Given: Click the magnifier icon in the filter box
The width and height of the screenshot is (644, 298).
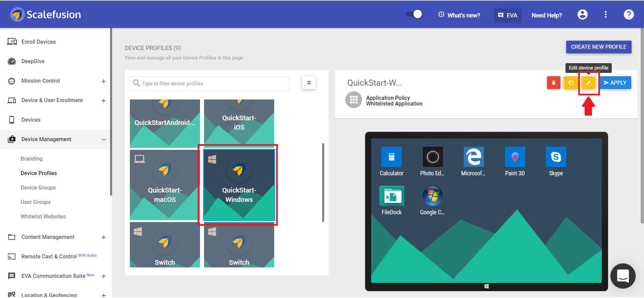Looking at the screenshot, I should (x=136, y=83).
